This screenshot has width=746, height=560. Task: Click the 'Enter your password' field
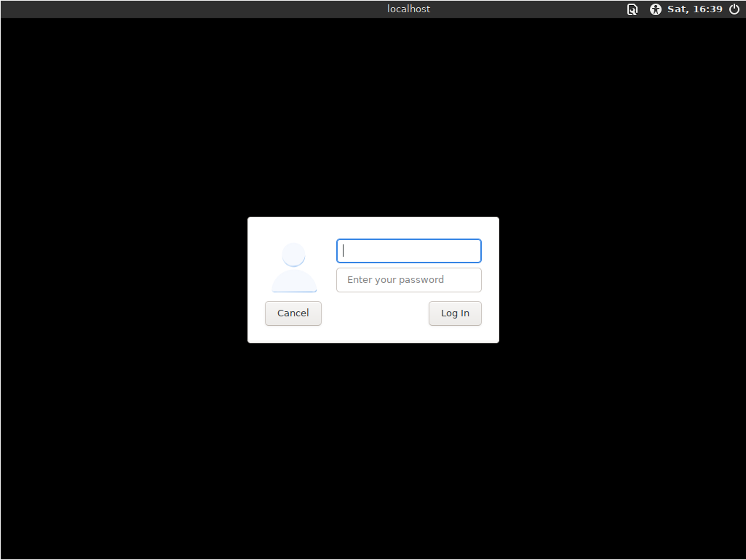point(408,280)
